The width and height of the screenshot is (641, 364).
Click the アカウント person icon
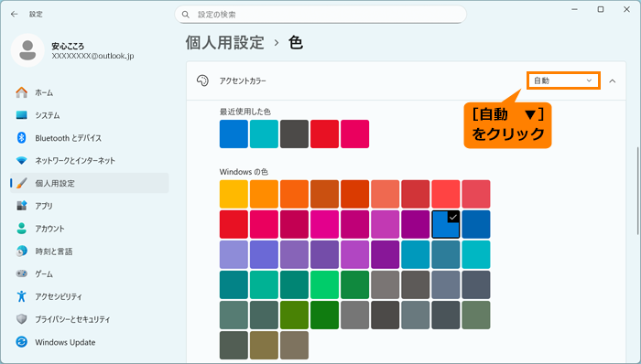[22, 229]
